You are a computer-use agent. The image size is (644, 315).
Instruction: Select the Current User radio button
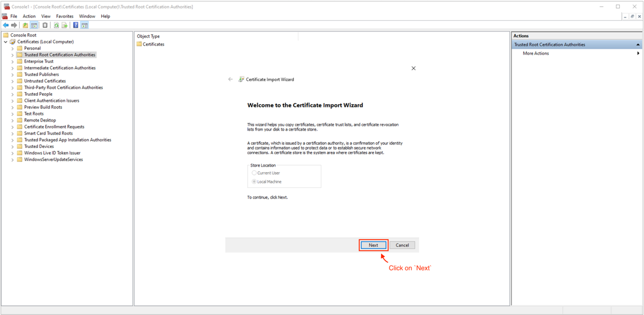point(254,173)
